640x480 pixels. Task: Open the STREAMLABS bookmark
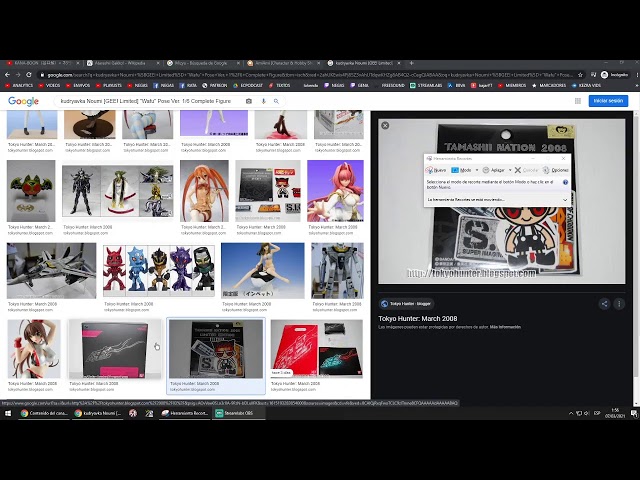pos(426,86)
